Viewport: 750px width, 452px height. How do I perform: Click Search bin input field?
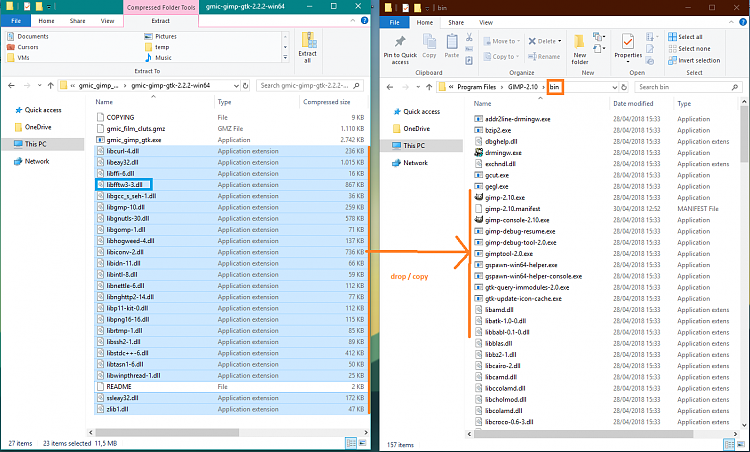[687, 87]
